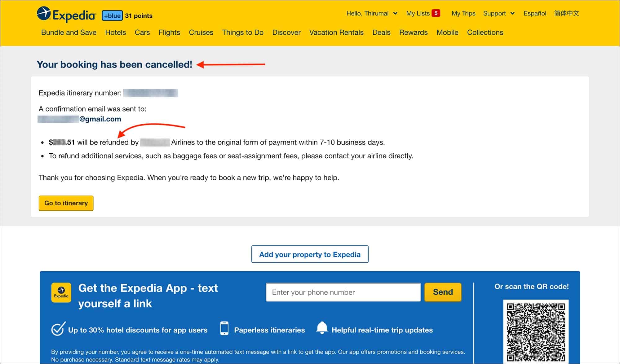The width and height of the screenshot is (620, 364).
Task: Click Add your property to Expedia
Action: pos(310,254)
